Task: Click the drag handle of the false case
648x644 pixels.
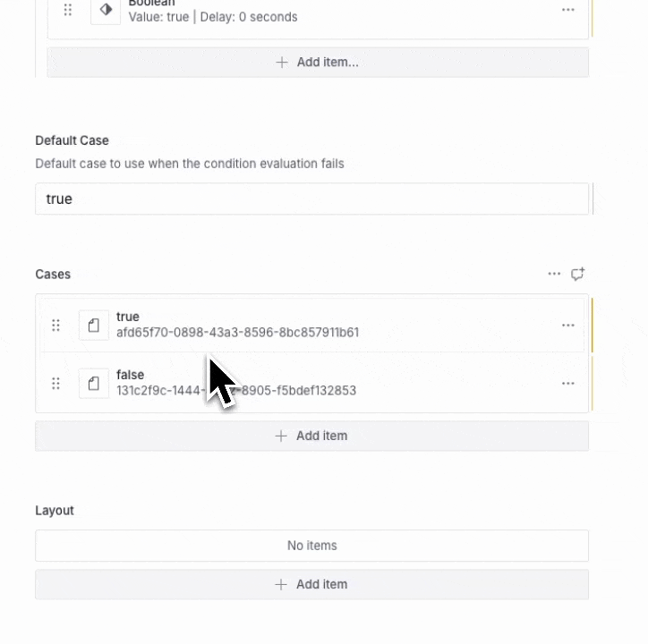Action: coord(55,383)
